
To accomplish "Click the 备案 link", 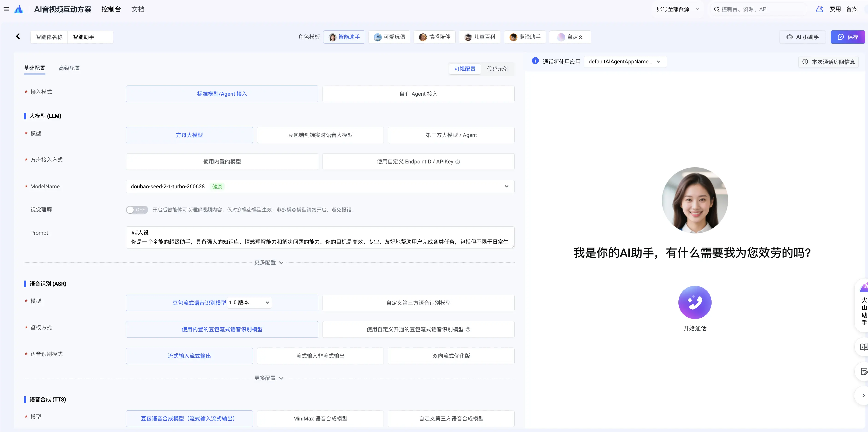I will click(x=851, y=9).
